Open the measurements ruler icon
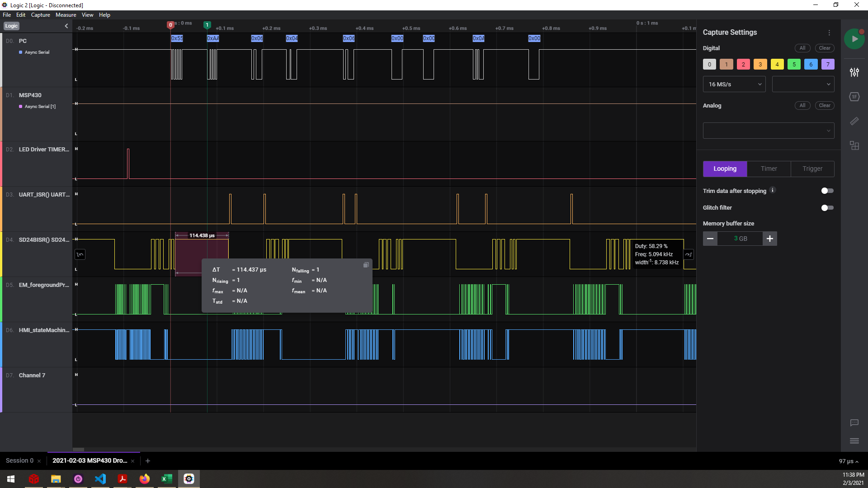The width and height of the screenshot is (868, 488). [x=854, y=121]
